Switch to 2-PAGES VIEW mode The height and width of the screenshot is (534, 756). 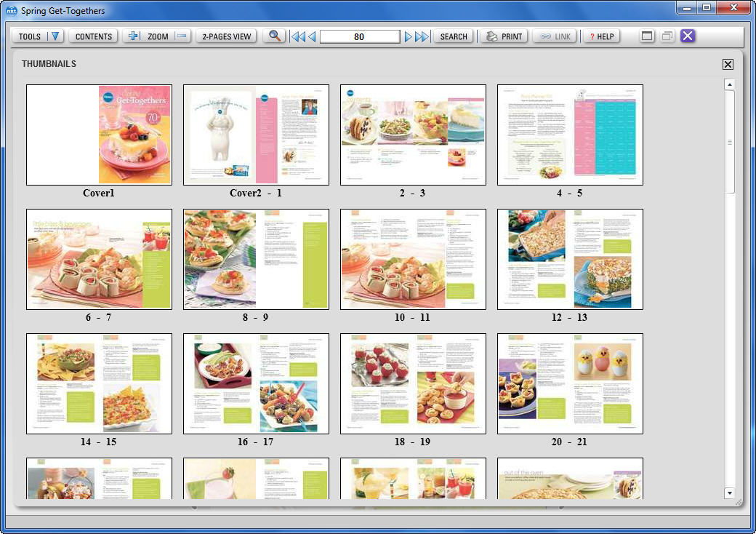(x=226, y=35)
